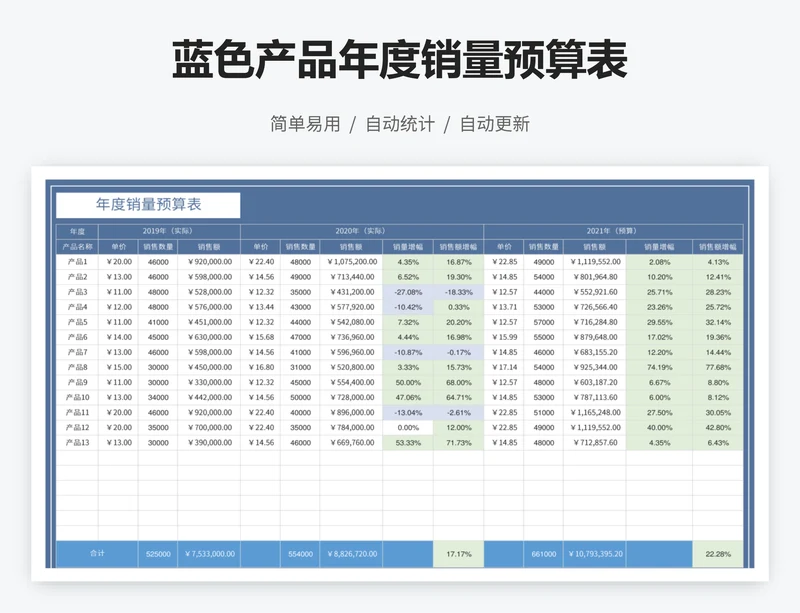Select the 产品11 row label
Image resolution: width=800 pixels, height=613 pixels.
(77, 412)
